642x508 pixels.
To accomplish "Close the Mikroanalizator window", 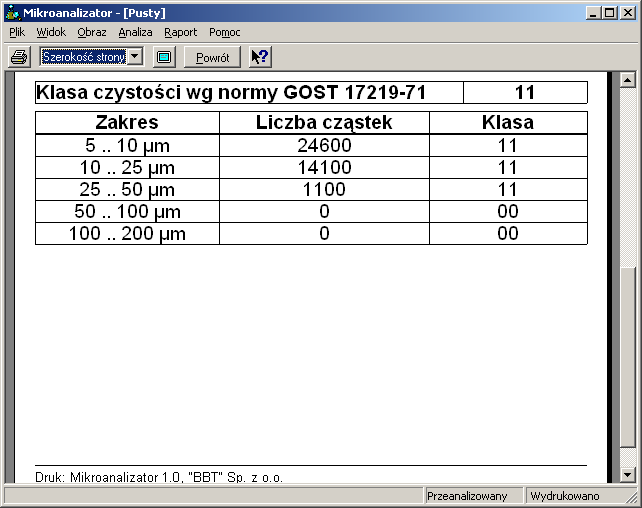I will tap(627, 13).
